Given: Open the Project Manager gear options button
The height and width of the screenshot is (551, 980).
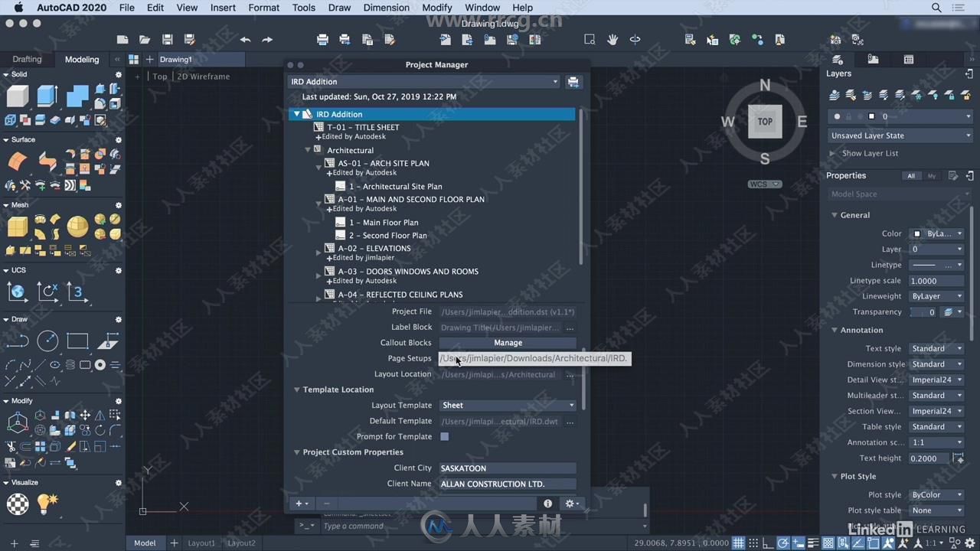Looking at the screenshot, I should coord(571,504).
